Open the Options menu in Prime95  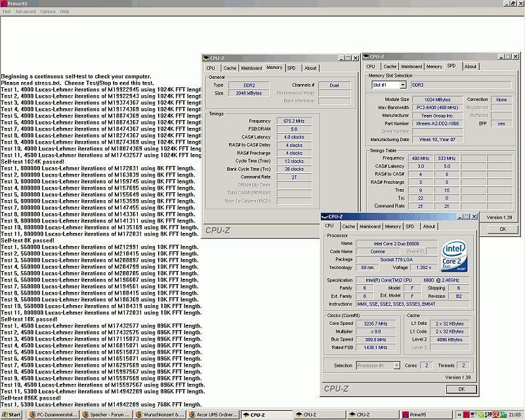coord(48,11)
